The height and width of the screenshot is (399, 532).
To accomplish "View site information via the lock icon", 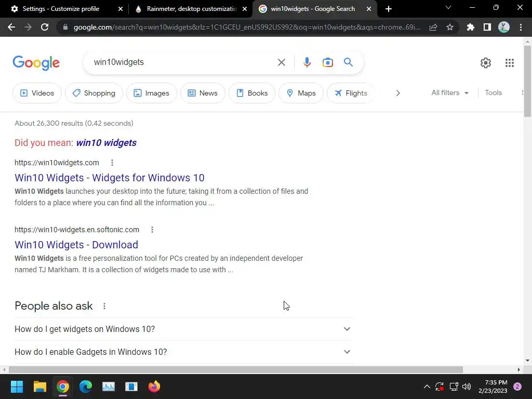I will pyautogui.click(x=65, y=27).
